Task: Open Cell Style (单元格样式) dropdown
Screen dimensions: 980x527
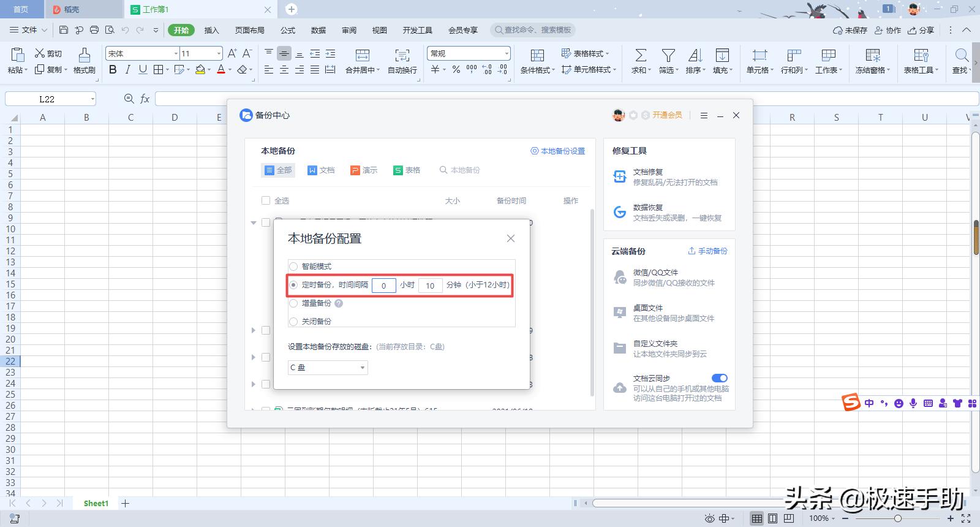Action: pyautogui.click(x=589, y=69)
